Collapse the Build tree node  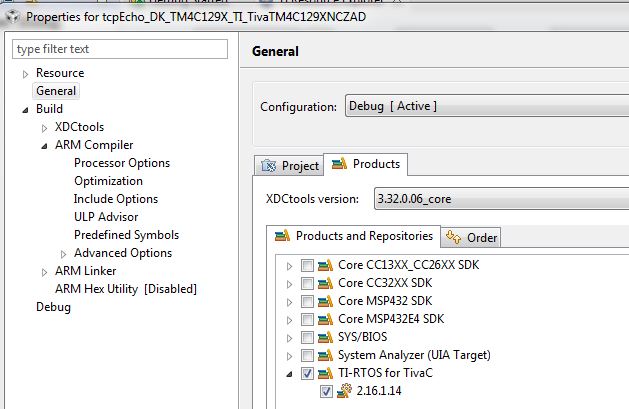(26, 110)
